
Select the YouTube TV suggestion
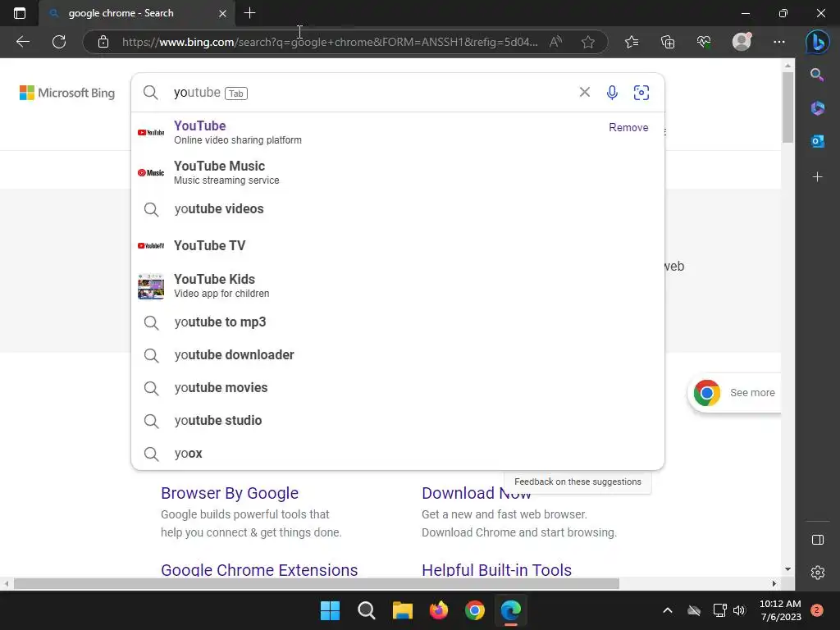398,245
